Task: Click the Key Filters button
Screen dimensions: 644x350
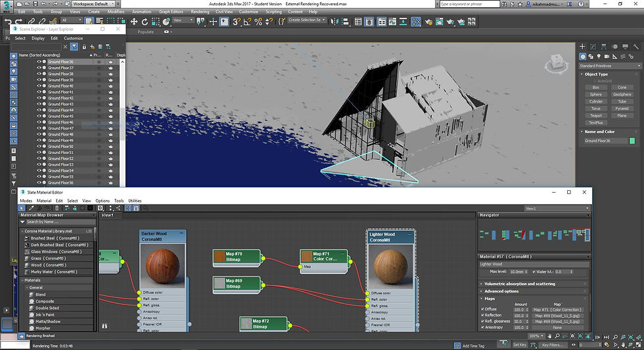Action: click(x=553, y=345)
